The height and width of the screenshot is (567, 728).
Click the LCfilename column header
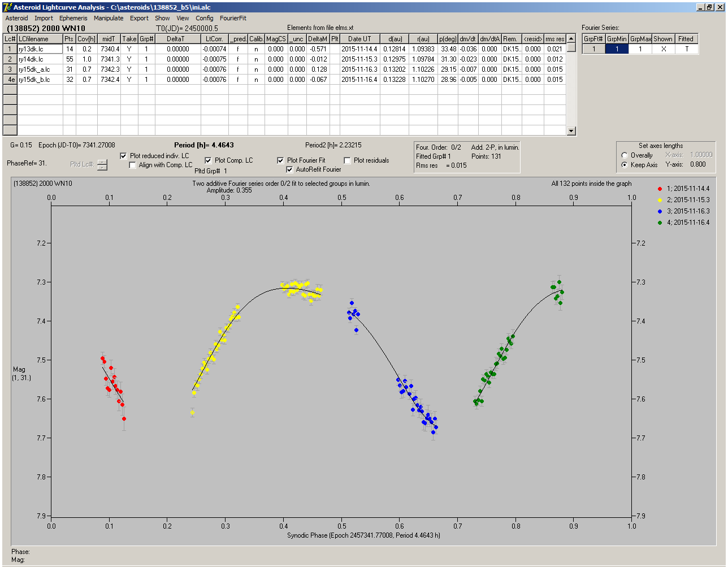pos(40,39)
